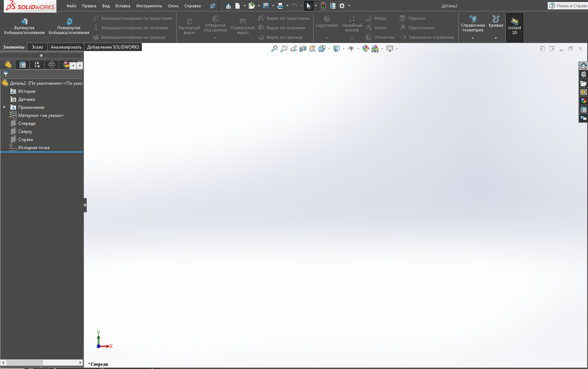Open dropdown arrow next to Print icon
The height and width of the screenshot is (369, 588).
point(287,6)
